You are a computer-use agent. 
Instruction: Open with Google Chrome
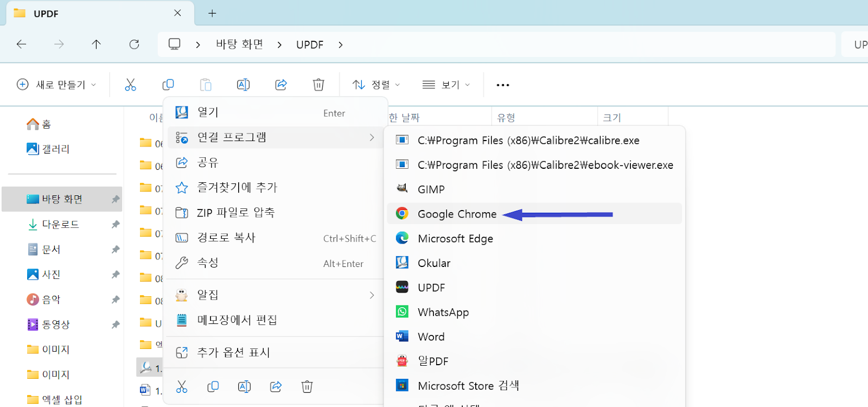coord(534,214)
